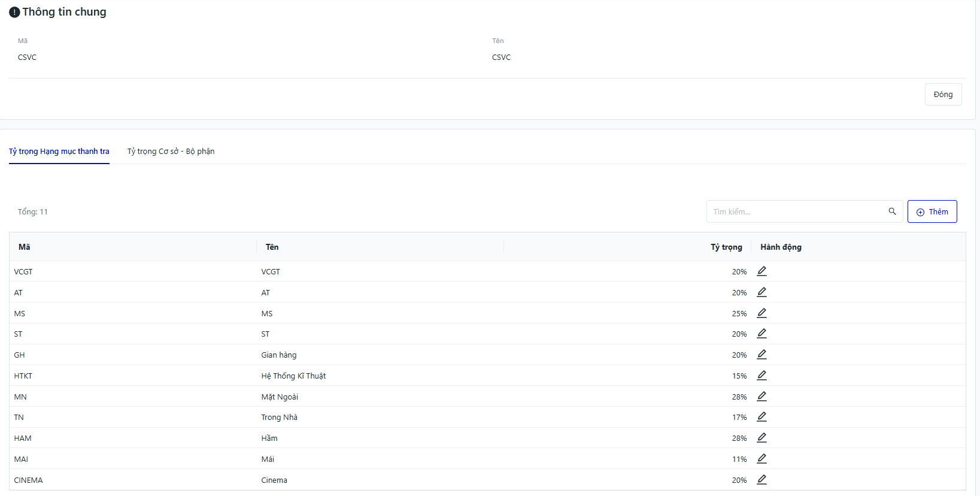This screenshot has height=496, width=980.
Task: Select Tỷ trọng Hạng mục thanh tra tab
Action: click(59, 152)
